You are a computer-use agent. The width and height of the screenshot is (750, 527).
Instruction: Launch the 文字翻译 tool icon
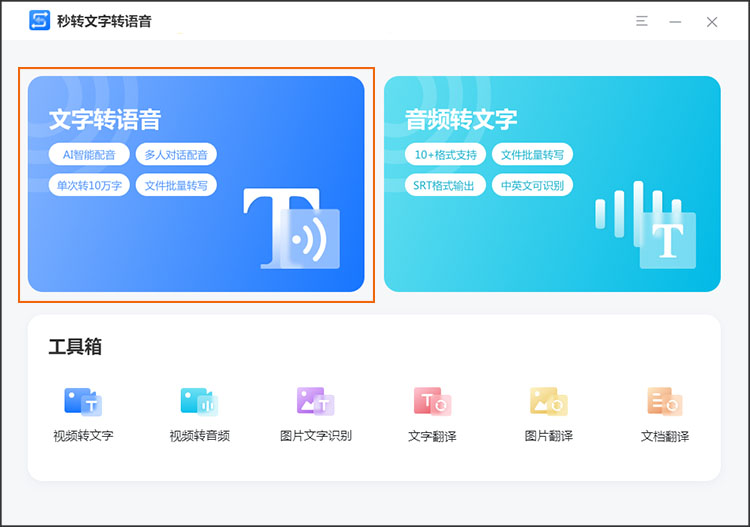click(432, 402)
